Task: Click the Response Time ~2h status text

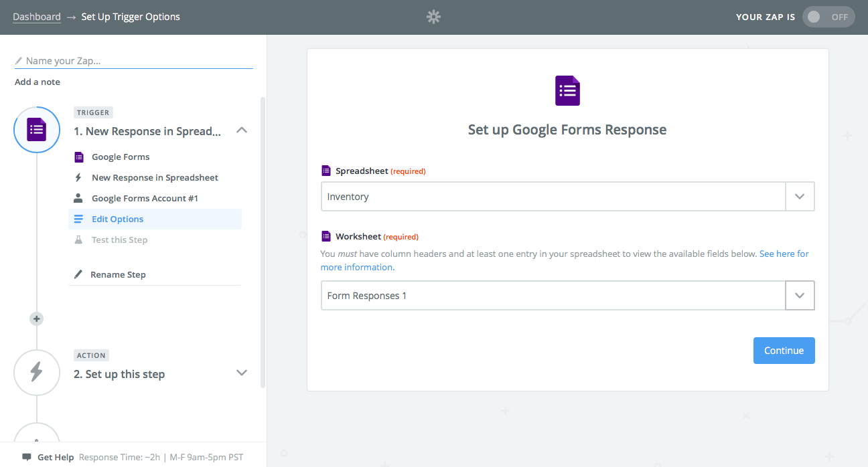Action: click(161, 458)
